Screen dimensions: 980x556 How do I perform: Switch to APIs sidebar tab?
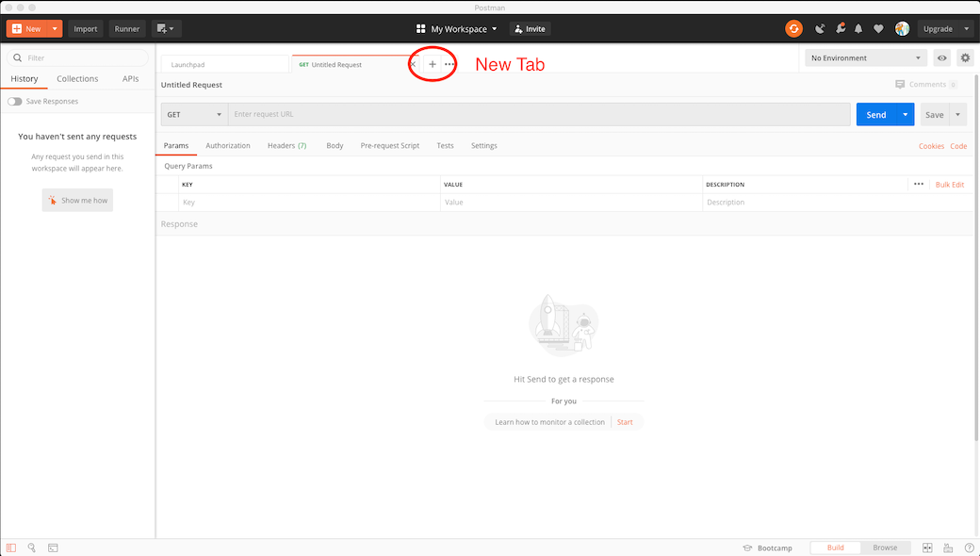(131, 79)
